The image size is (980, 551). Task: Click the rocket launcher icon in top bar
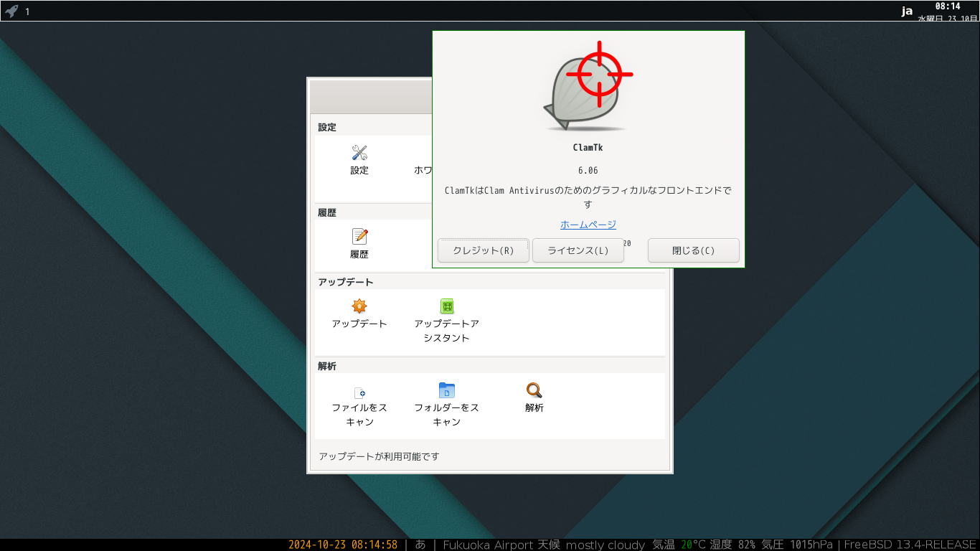(11, 11)
